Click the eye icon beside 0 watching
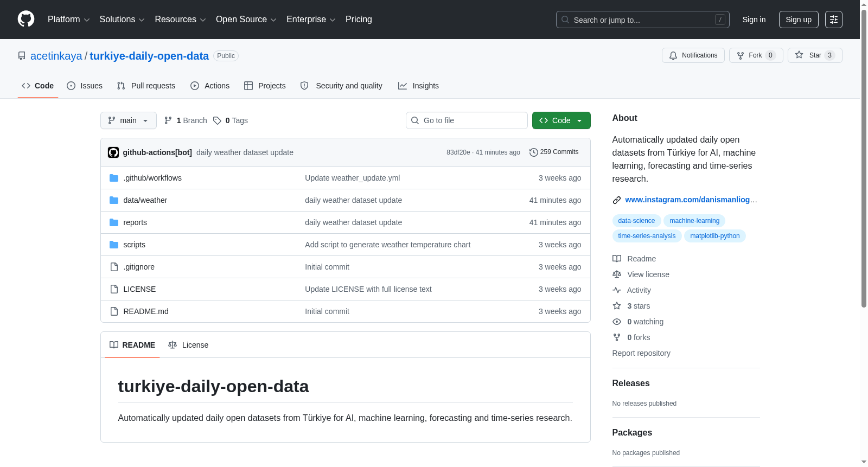Viewport: 868px width, 467px height. tap(617, 322)
